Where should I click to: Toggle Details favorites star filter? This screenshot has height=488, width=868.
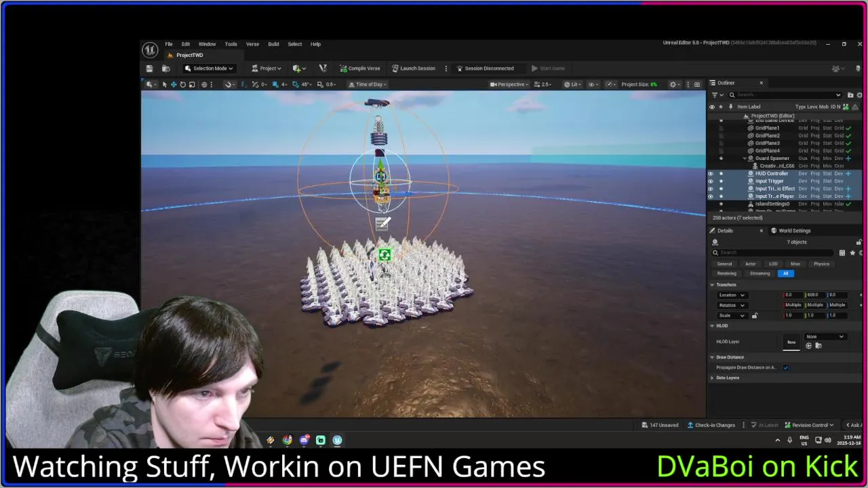852,253
